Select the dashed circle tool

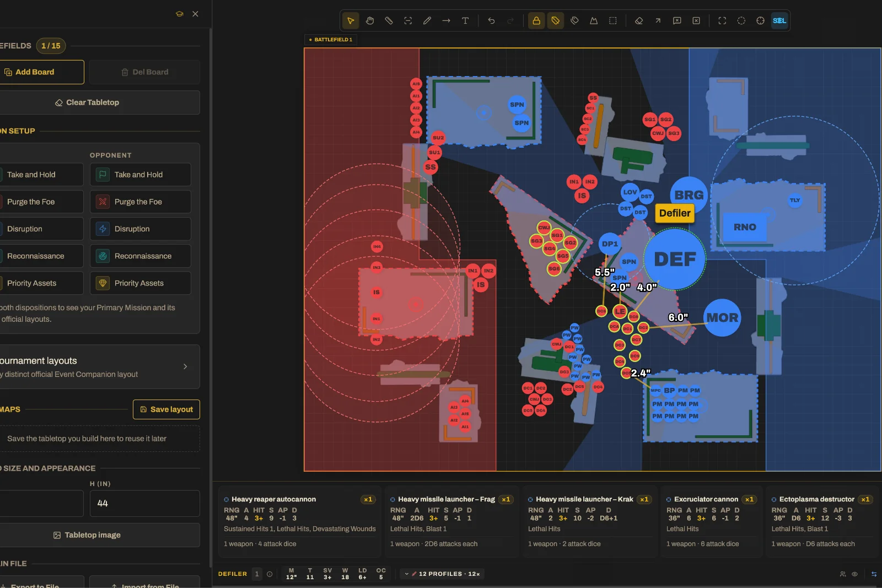click(741, 21)
